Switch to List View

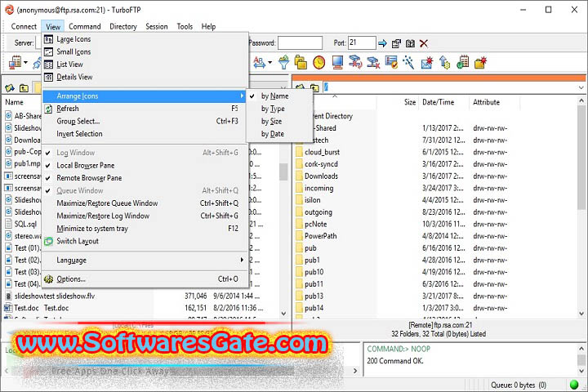click(x=145, y=65)
